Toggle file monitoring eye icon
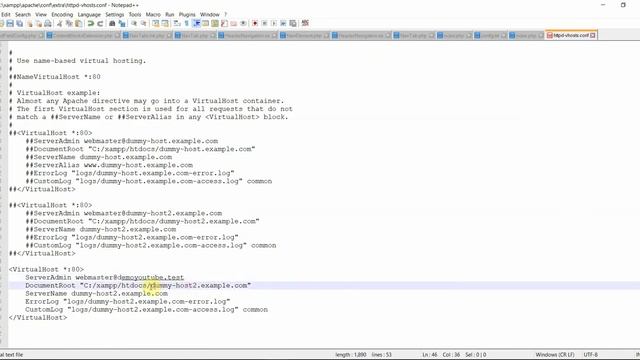Viewport: 640px width, 360px height. 243,23
